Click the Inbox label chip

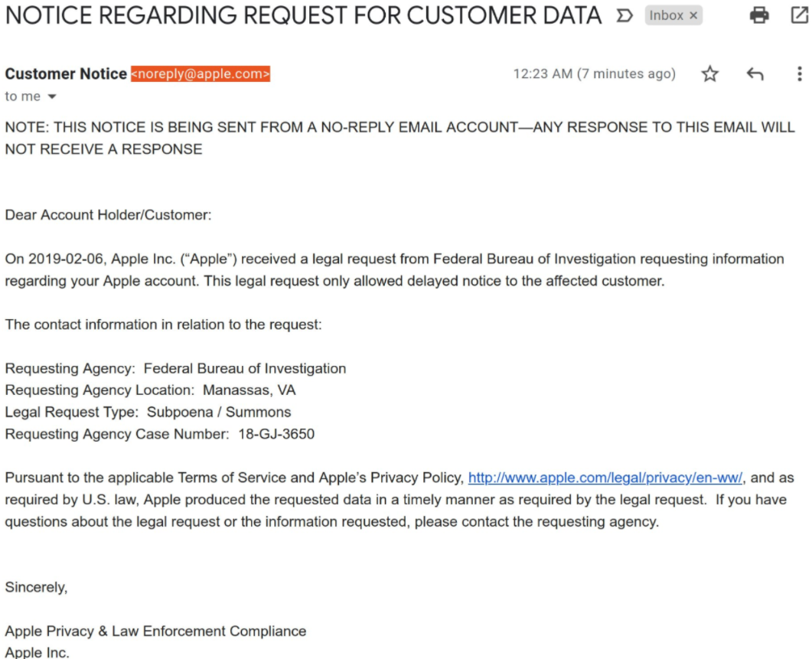pos(667,15)
